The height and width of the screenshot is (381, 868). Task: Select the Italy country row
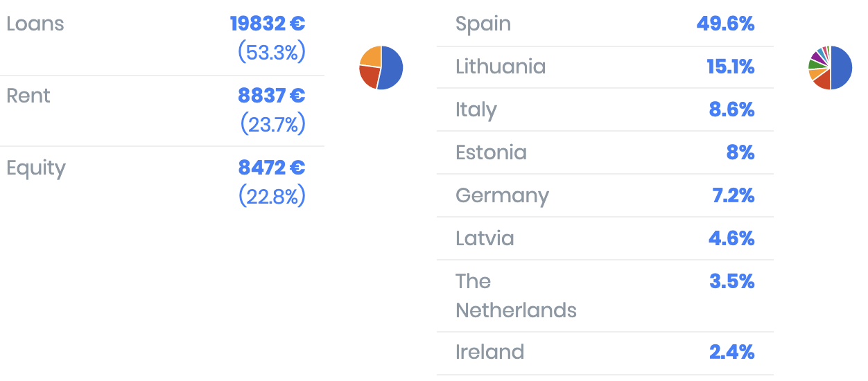pos(605,110)
